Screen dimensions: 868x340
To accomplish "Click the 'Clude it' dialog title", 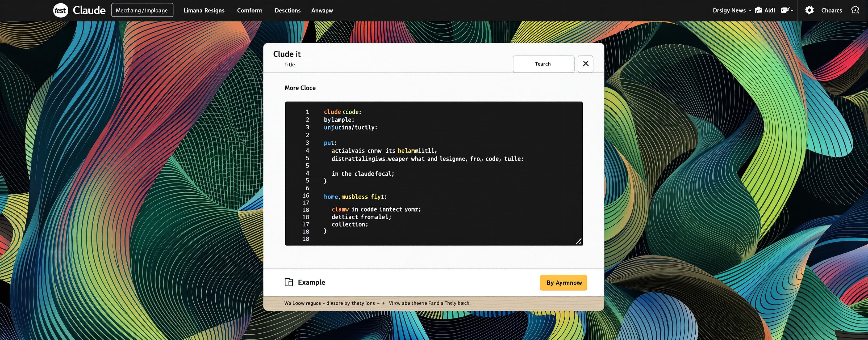I will tap(287, 54).
